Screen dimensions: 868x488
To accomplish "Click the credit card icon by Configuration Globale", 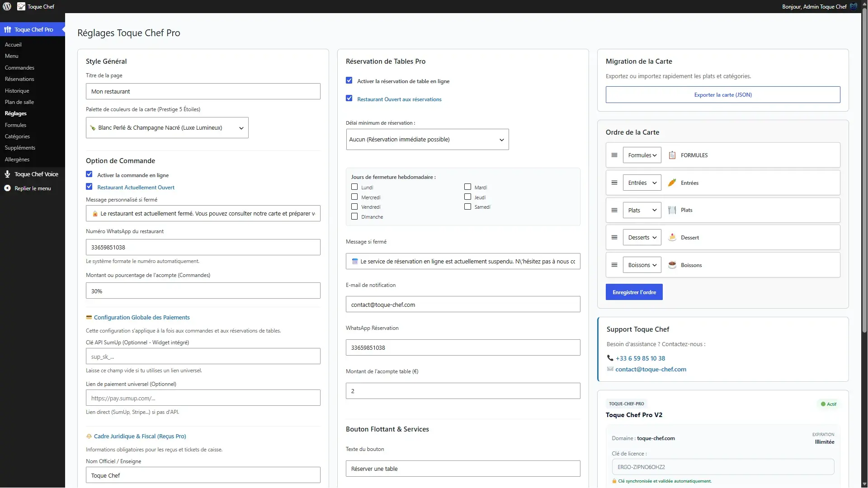I will 89,318.
